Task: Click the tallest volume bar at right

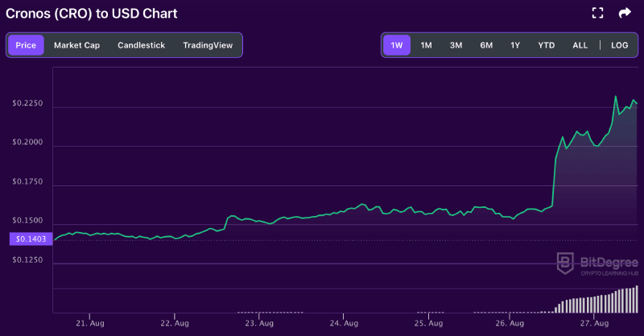Action: pyautogui.click(x=637, y=299)
